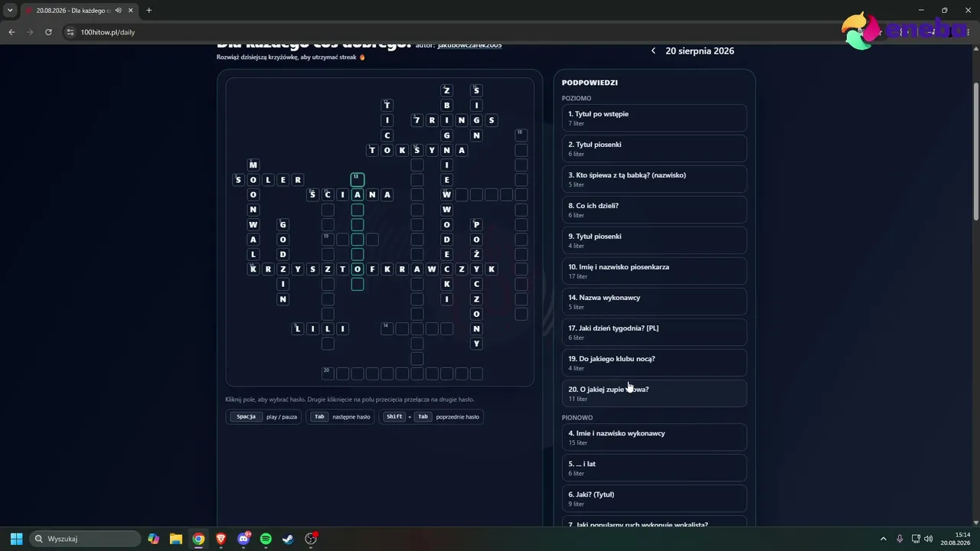980x551 pixels.
Task: Open the clock and date panel
Action: click(x=955, y=539)
